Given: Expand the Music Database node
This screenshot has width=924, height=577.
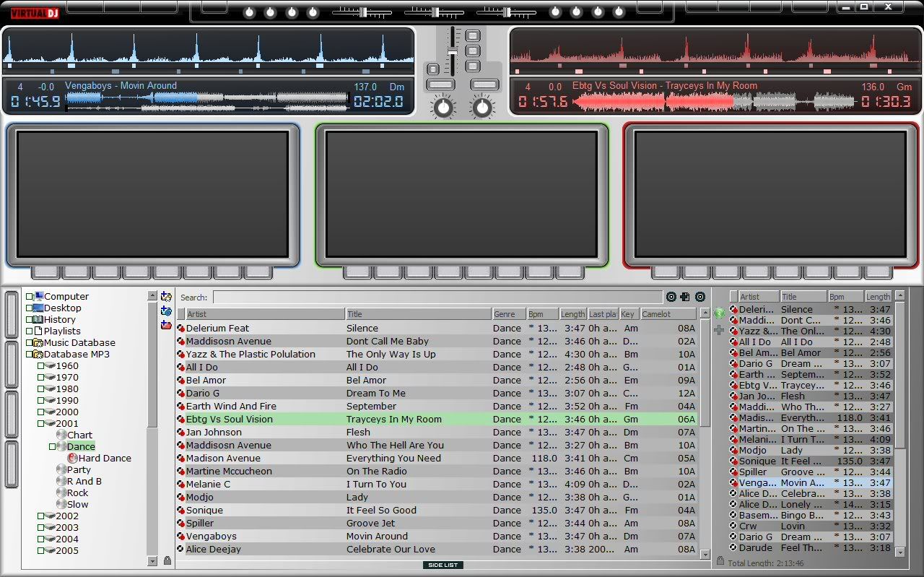Looking at the screenshot, I should point(30,342).
